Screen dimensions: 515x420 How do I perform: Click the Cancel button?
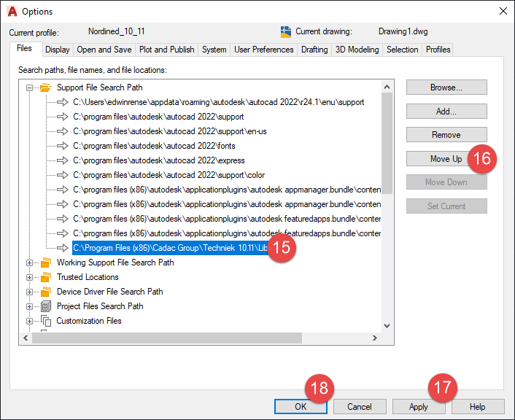(x=360, y=407)
